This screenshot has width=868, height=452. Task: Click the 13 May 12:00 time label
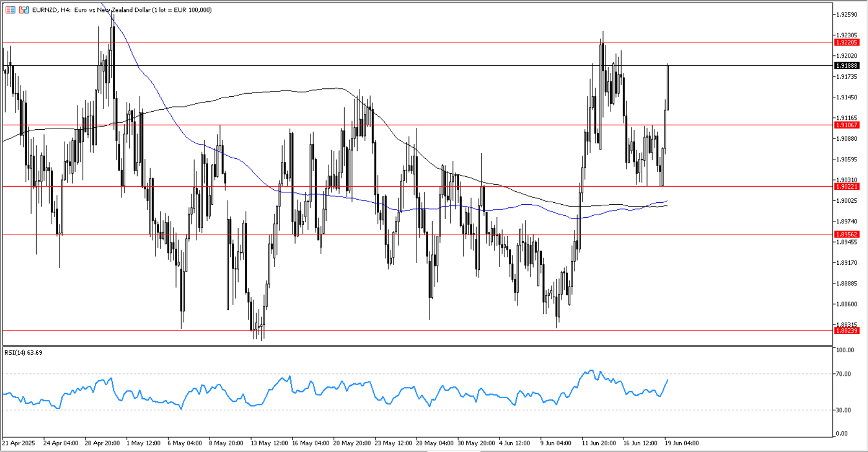(x=269, y=443)
